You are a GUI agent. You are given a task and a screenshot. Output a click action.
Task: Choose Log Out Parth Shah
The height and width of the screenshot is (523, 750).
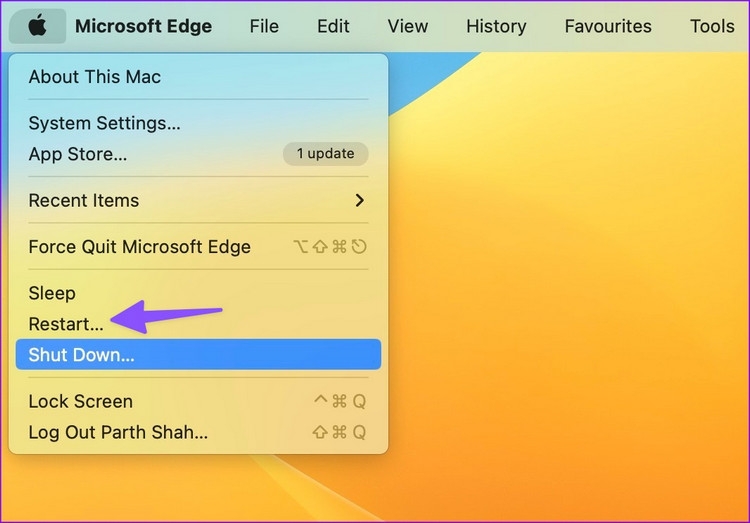click(x=199, y=432)
